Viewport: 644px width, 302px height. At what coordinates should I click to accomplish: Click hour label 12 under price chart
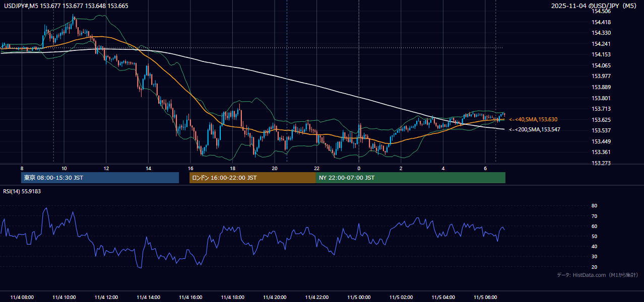click(x=106, y=168)
